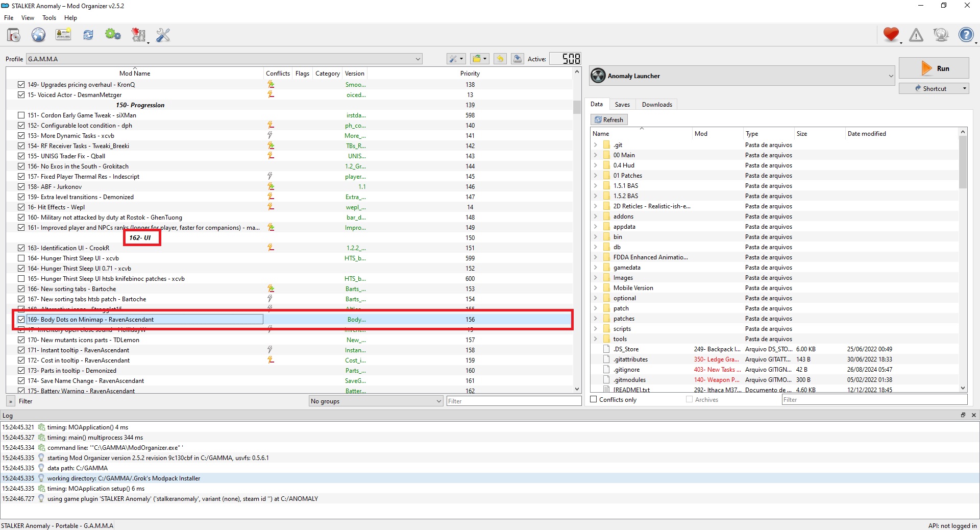Open the Help menu
Screen dimensions: 980x530
(70, 18)
